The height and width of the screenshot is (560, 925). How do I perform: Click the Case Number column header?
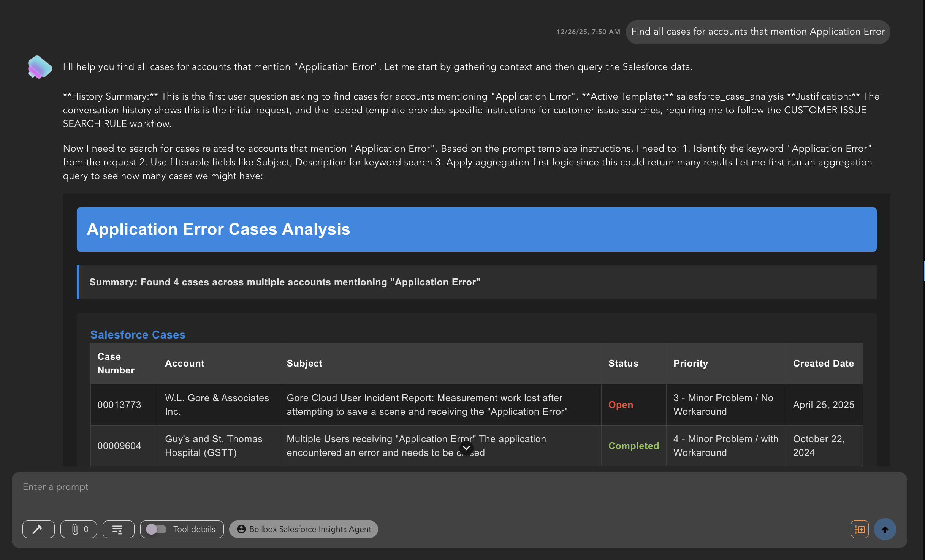116,363
